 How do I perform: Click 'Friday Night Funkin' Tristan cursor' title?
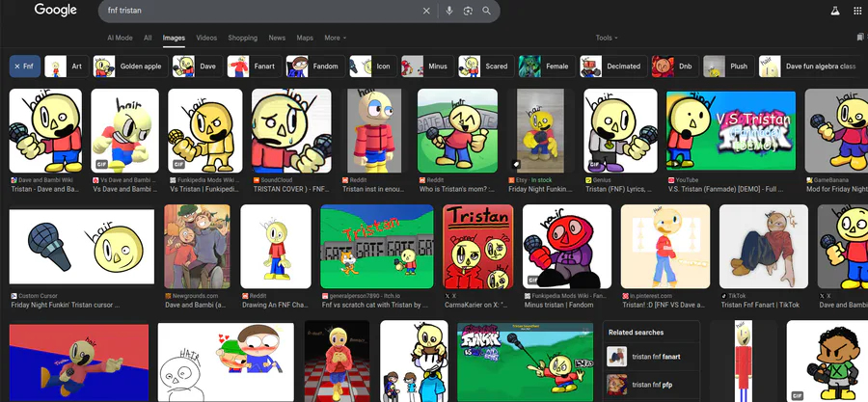point(66,305)
